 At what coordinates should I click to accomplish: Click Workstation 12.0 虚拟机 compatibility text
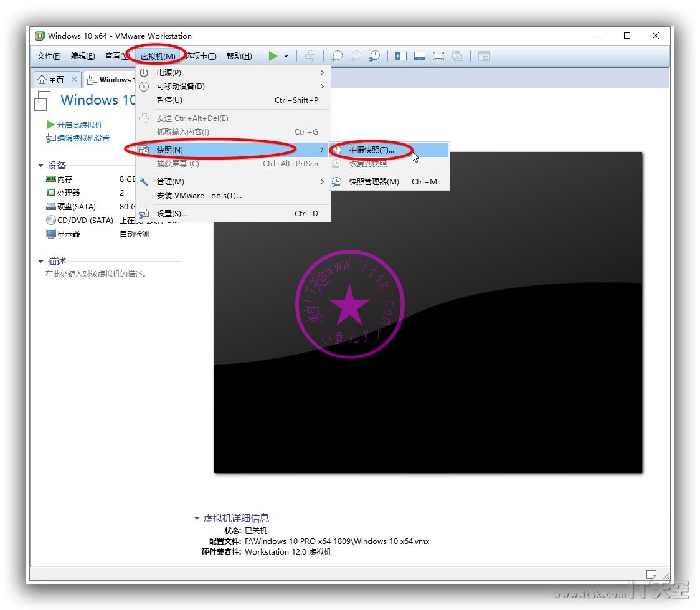pyautogui.click(x=288, y=552)
